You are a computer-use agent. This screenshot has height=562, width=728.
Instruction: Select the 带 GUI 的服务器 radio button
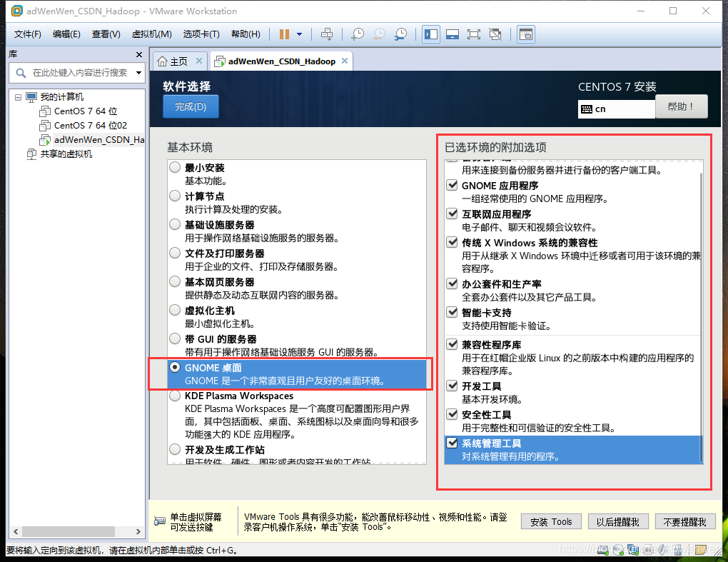point(175,339)
